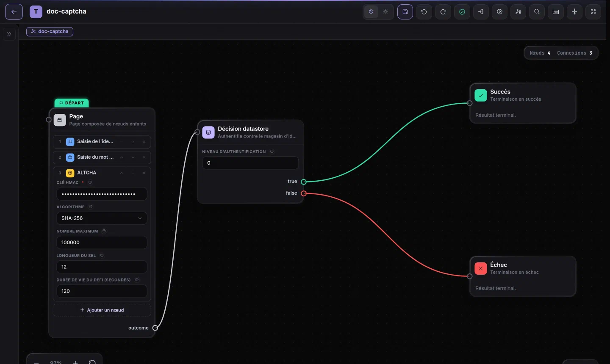Switch to dark mode (moon icon)
Image resolution: width=610 pixels, height=364 pixels.
coord(371,12)
